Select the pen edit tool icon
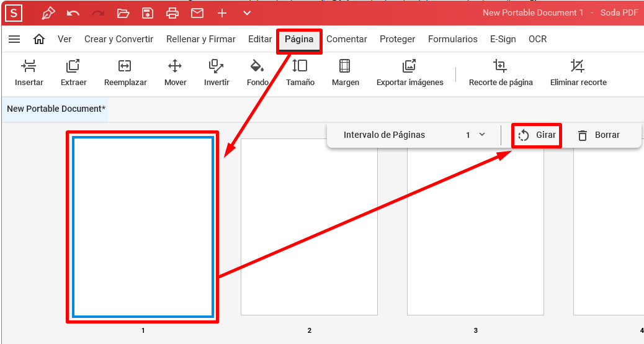Viewport: 644px width, 344px height. coord(48,13)
